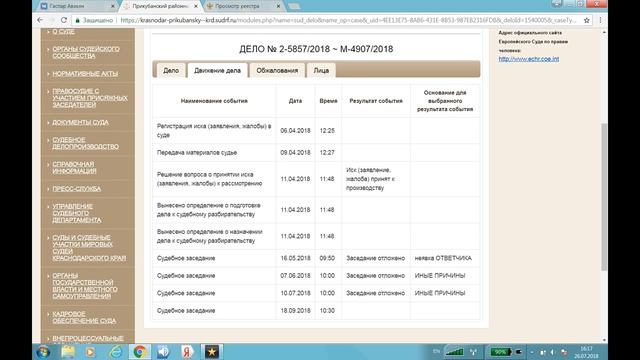This screenshot has height=360, width=640.
Task: Open the signal strength tray icon
Action: (454, 352)
